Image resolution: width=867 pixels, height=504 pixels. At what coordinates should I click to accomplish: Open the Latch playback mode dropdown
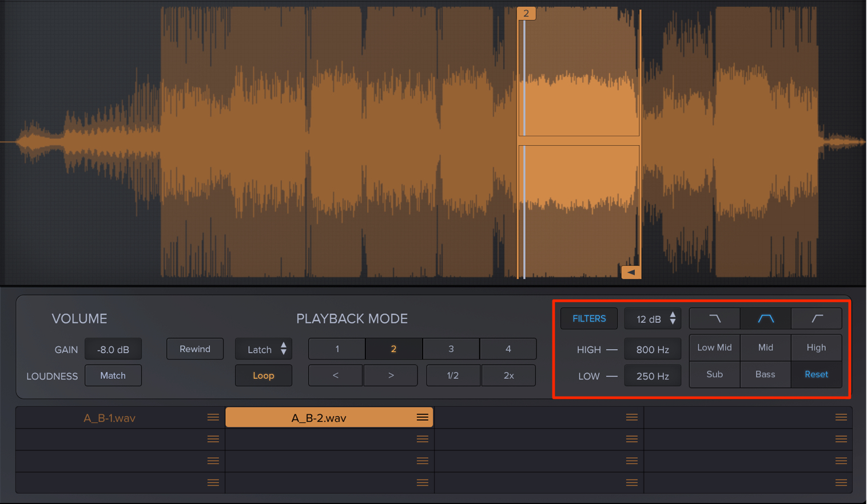pyautogui.click(x=264, y=349)
